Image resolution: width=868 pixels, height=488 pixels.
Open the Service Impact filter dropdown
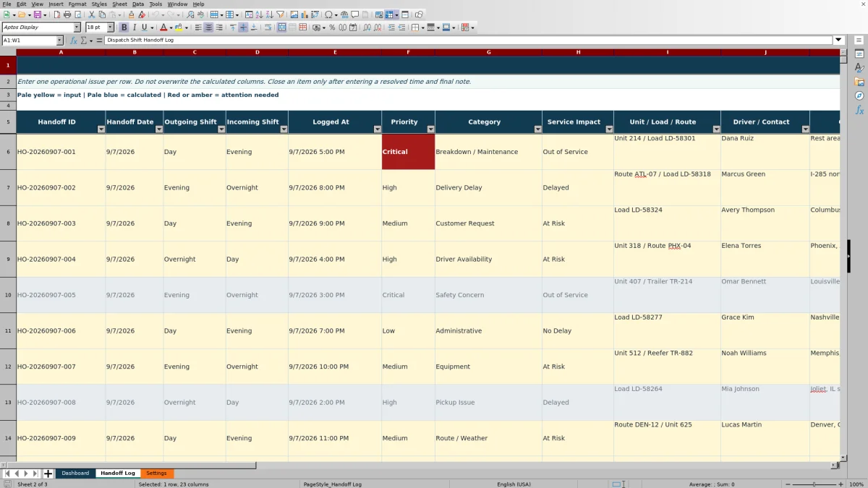tap(609, 129)
